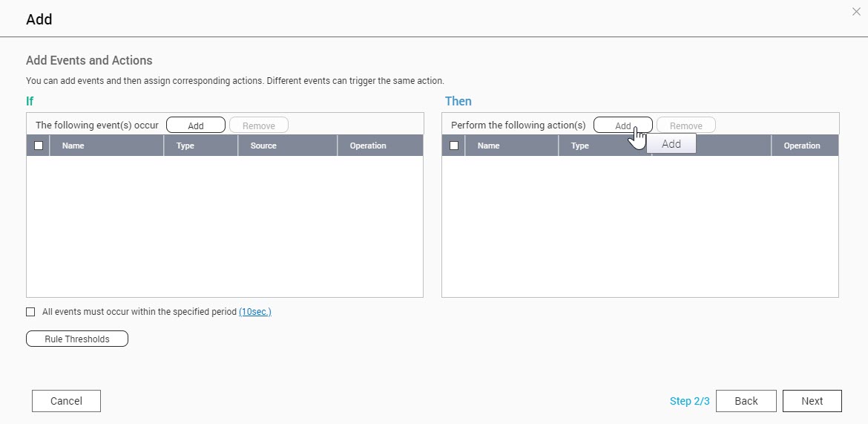The width and height of the screenshot is (868, 424).
Task: Close the Add dialog window
Action: click(856, 12)
